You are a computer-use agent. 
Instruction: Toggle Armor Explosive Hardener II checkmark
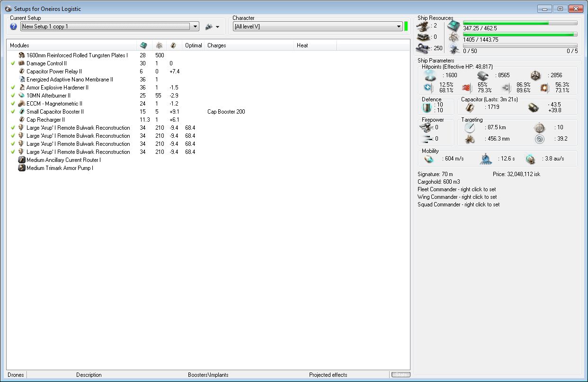(x=13, y=88)
